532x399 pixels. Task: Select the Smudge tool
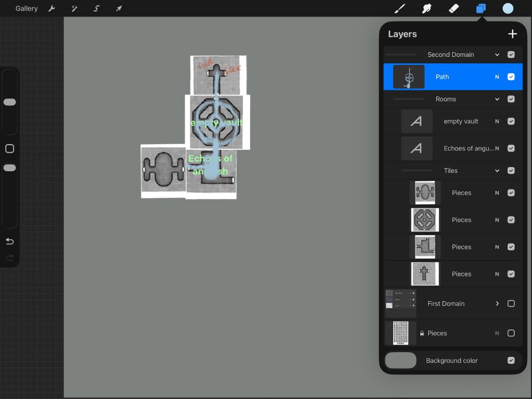427,9
